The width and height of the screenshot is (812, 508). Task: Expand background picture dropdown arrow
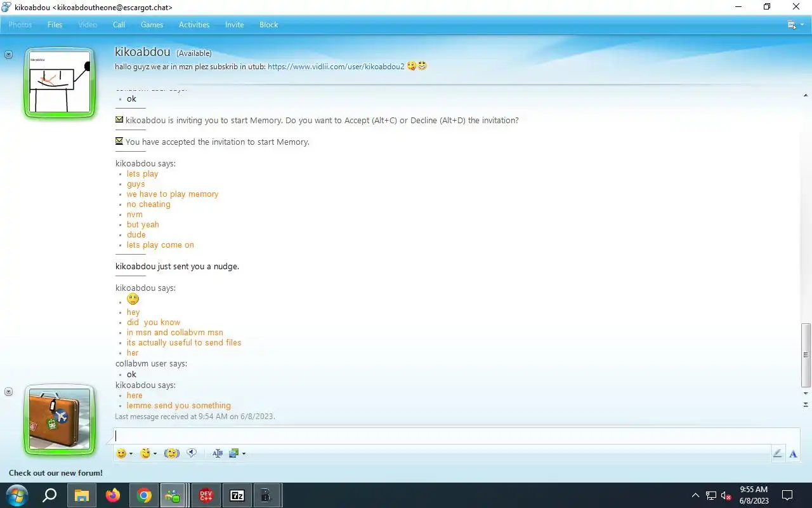tap(244, 454)
